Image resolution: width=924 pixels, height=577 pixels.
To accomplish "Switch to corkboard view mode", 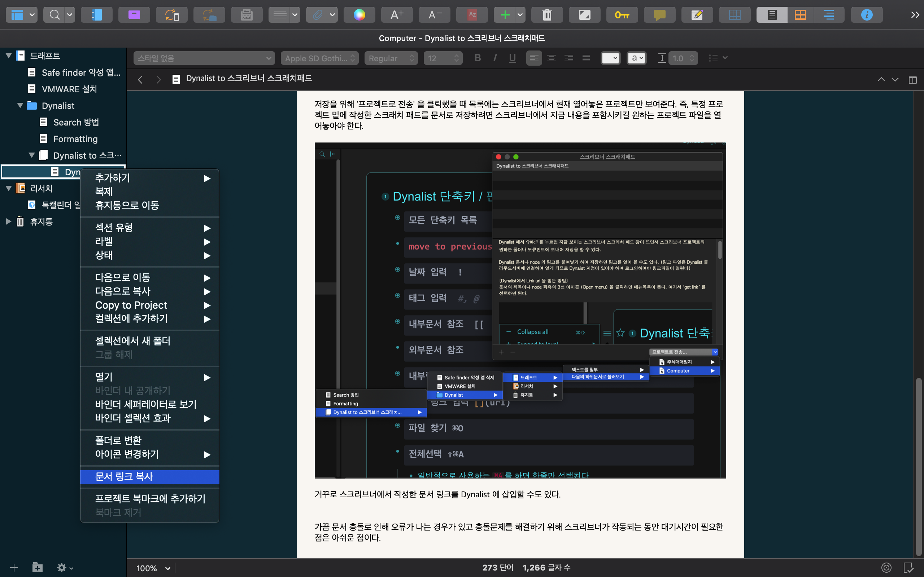I will [x=800, y=15].
